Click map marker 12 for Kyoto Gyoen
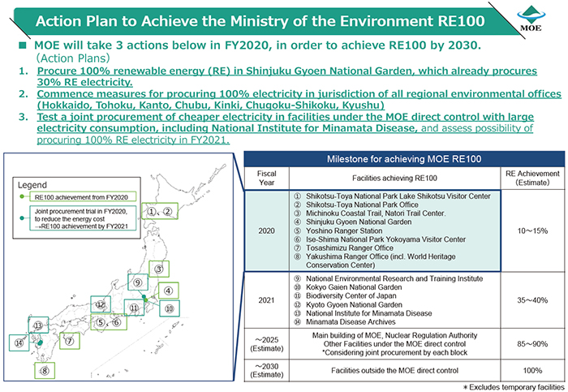The width and height of the screenshot is (568, 392). click(101, 304)
